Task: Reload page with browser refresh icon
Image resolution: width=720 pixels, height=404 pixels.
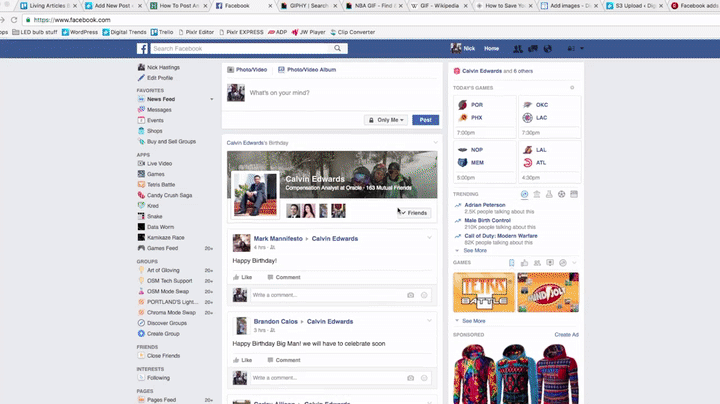Action: 14,20
